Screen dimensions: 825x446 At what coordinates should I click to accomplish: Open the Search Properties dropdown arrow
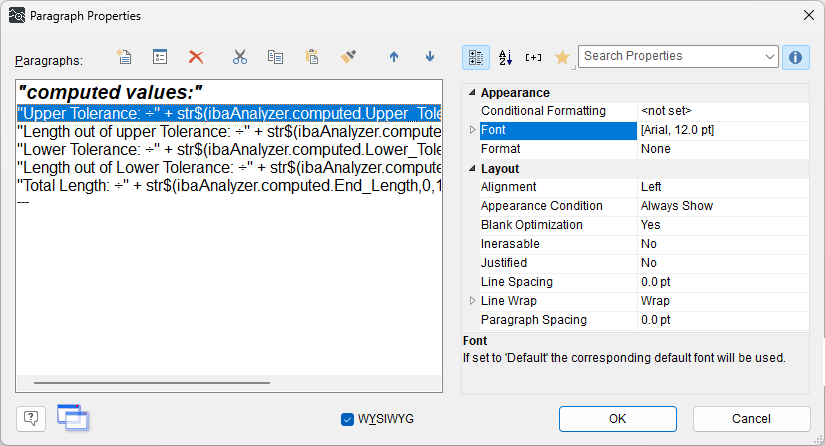click(x=769, y=57)
